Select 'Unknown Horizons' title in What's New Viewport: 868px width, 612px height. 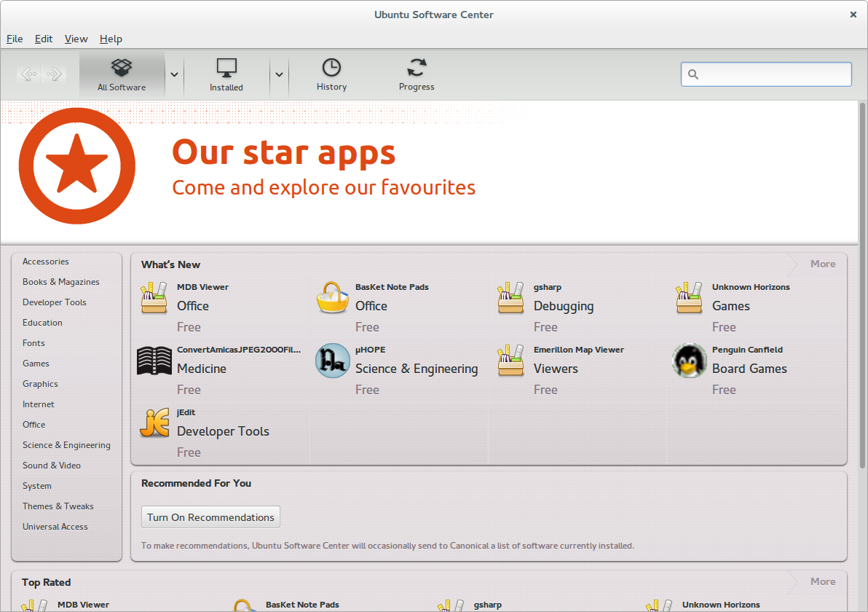(x=751, y=287)
